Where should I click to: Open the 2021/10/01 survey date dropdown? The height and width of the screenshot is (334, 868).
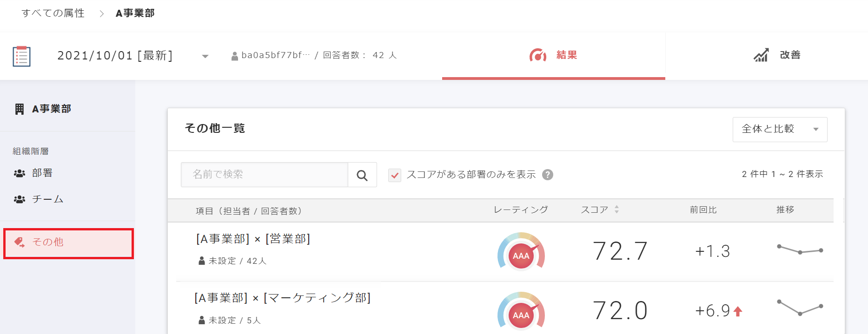(x=205, y=56)
